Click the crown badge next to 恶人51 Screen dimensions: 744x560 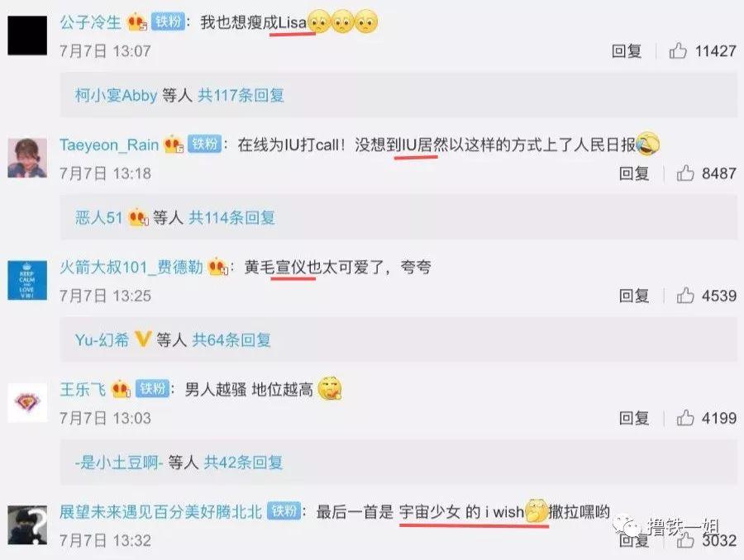(139, 218)
